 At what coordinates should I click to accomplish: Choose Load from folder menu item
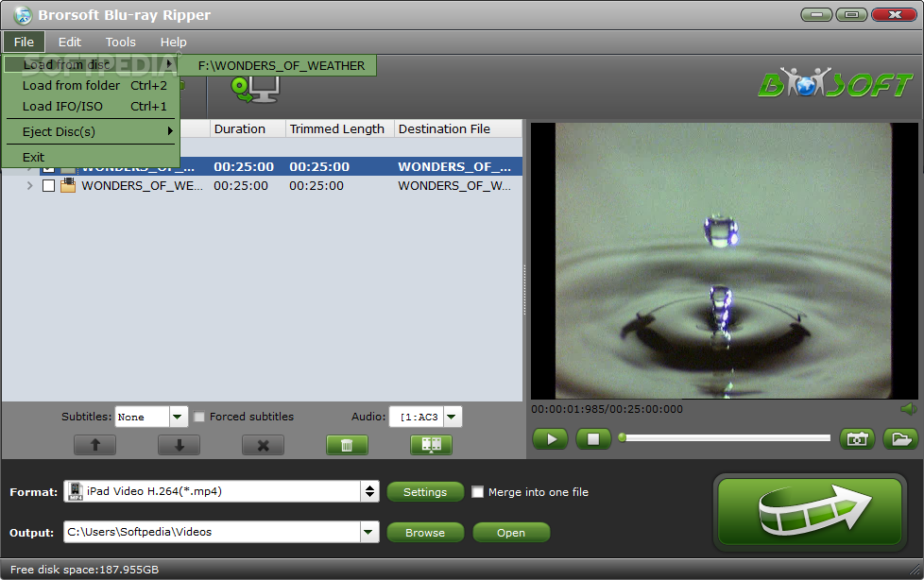91,85
